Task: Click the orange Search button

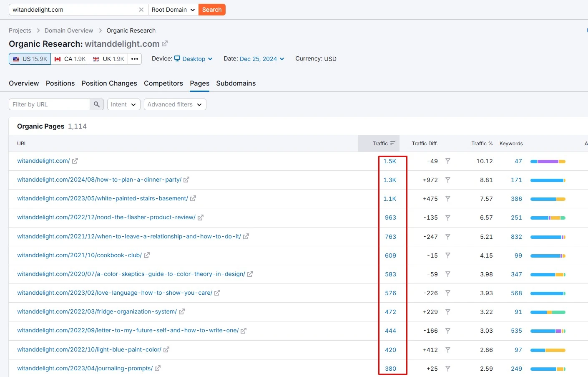Action: point(212,10)
